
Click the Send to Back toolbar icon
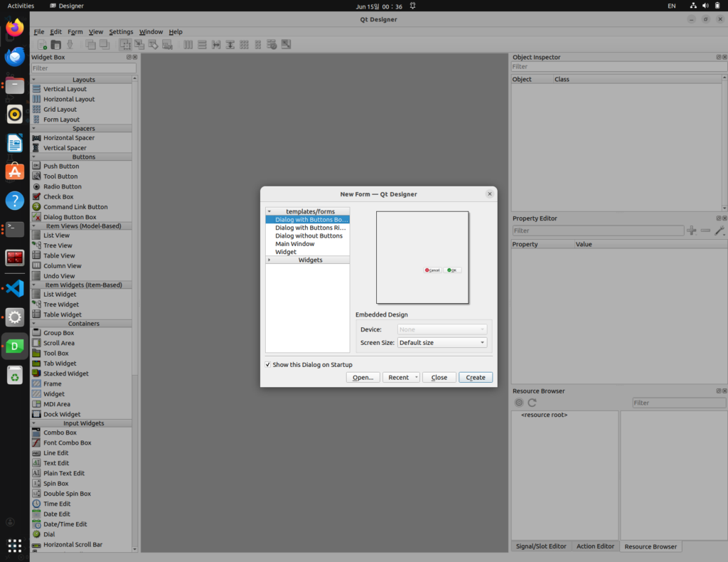point(90,45)
